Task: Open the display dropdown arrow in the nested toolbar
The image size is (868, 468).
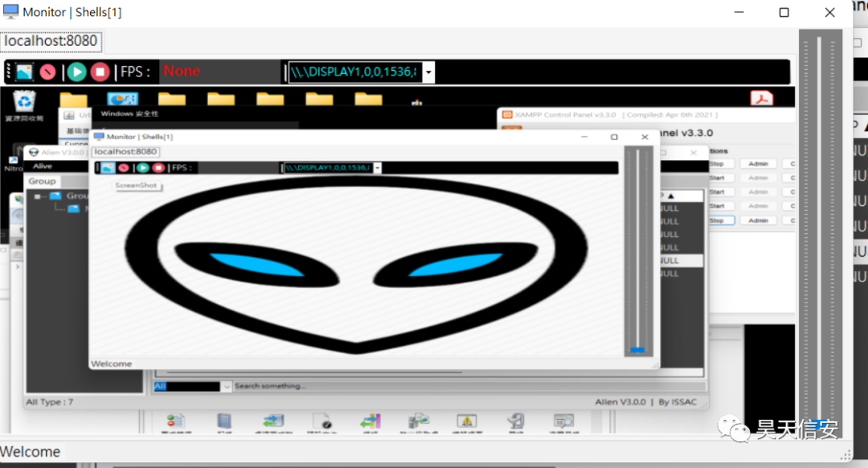Action: [378, 168]
